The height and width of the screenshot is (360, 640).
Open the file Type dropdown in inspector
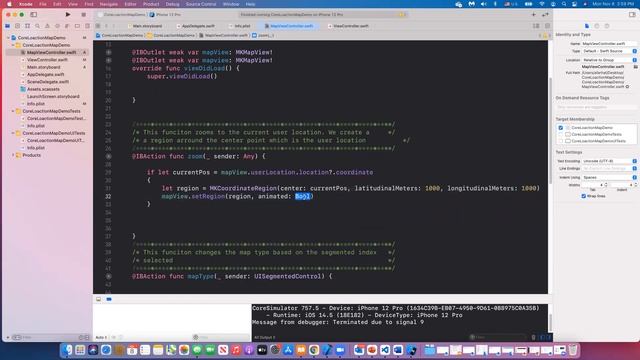(x=609, y=51)
